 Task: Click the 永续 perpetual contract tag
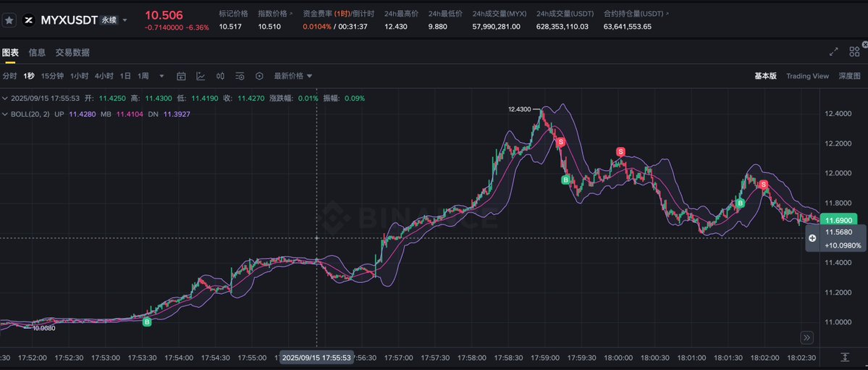point(109,20)
